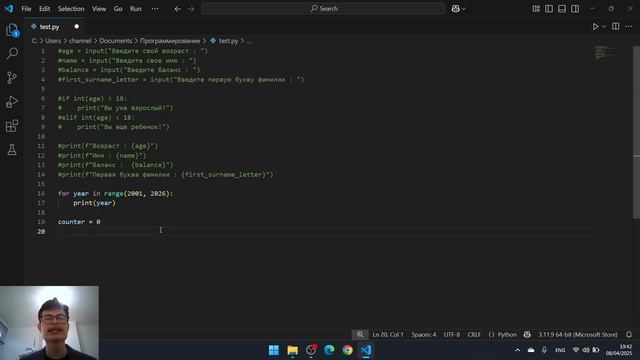The width and height of the screenshot is (640, 360).
Task: Click Ln 20, Col 1 status entry
Action: tap(388, 335)
